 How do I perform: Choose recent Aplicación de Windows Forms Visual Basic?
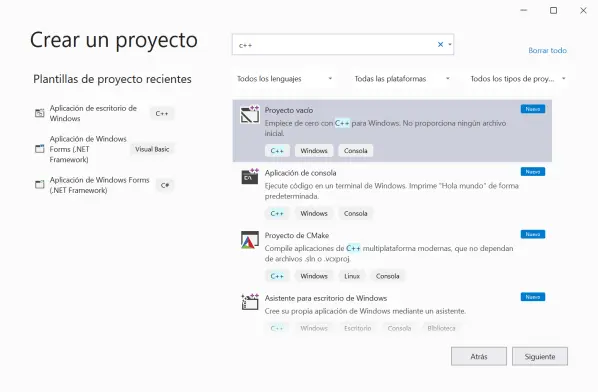[x=88, y=149]
